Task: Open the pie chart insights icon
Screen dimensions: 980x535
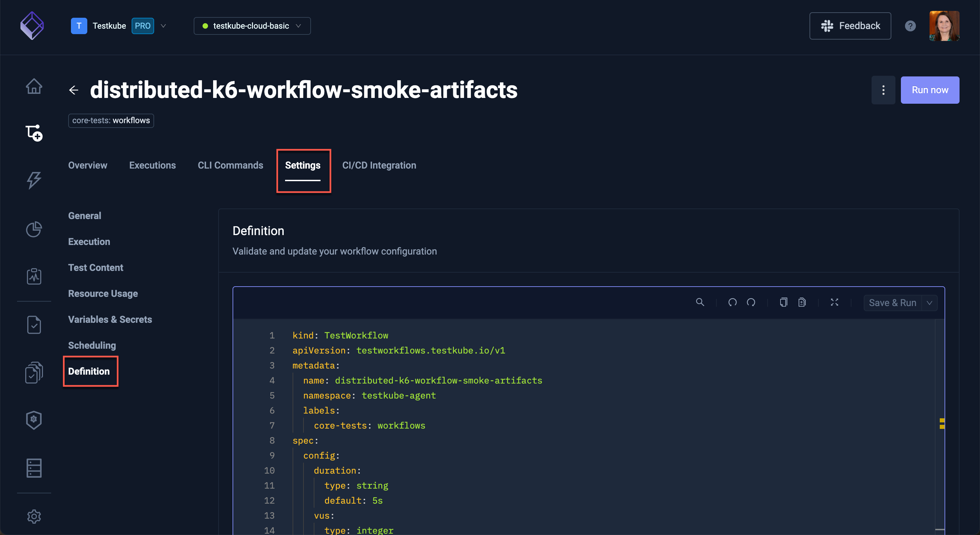Action: pos(34,229)
